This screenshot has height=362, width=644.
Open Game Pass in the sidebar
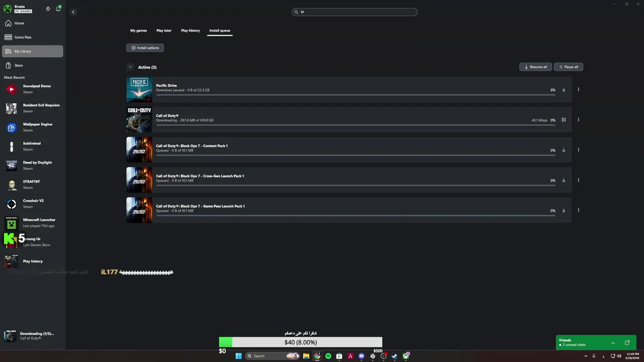click(x=33, y=37)
